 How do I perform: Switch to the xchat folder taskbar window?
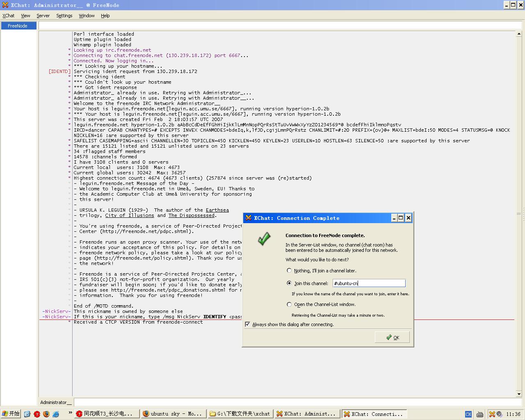point(240,414)
